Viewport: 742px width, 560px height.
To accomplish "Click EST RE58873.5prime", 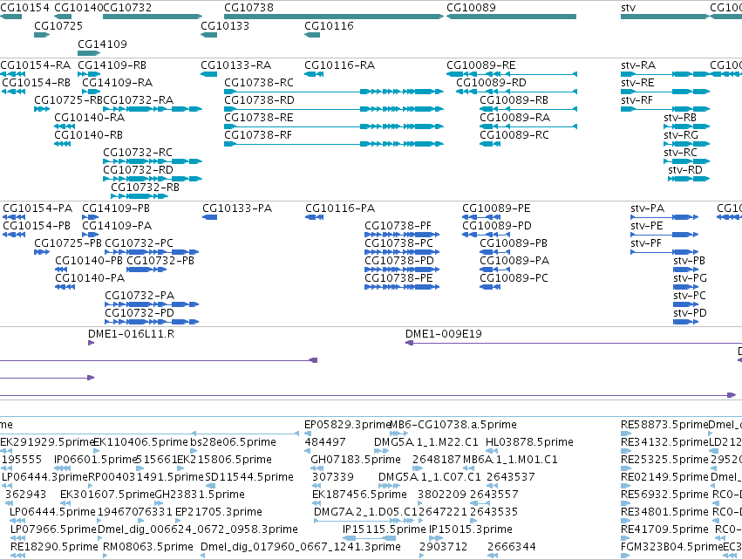I will (664, 425).
